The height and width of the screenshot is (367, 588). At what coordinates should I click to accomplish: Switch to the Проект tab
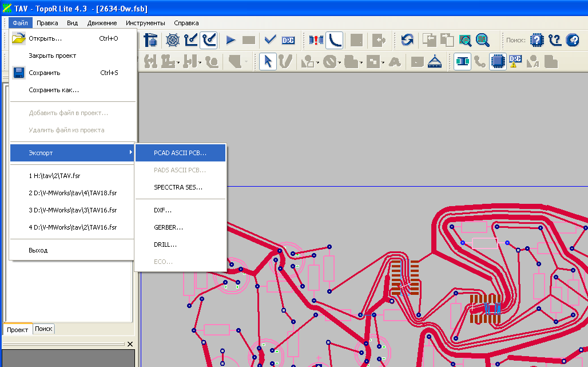[18, 329]
